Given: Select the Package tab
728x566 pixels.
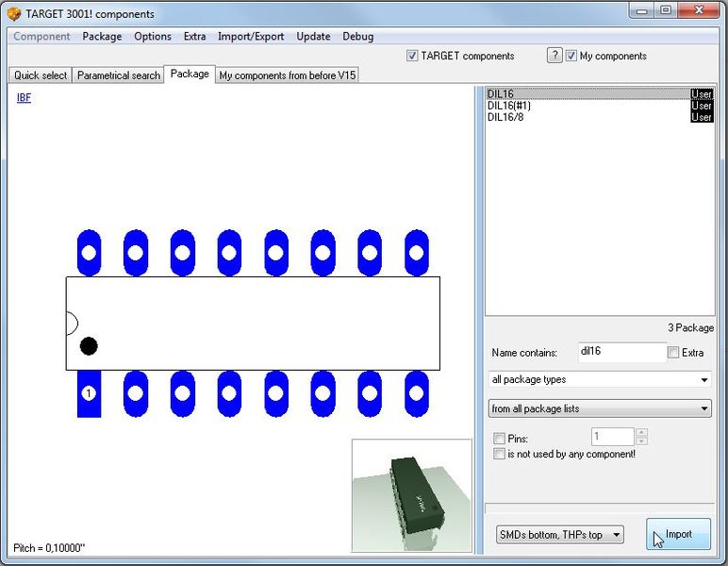Looking at the screenshot, I should [190, 74].
